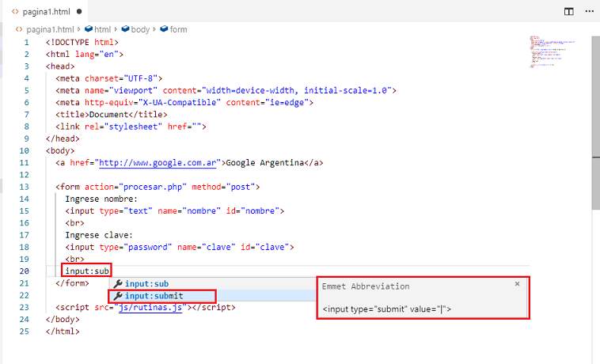Click the unsaved dot on pagina1.html tab

pyautogui.click(x=79, y=11)
